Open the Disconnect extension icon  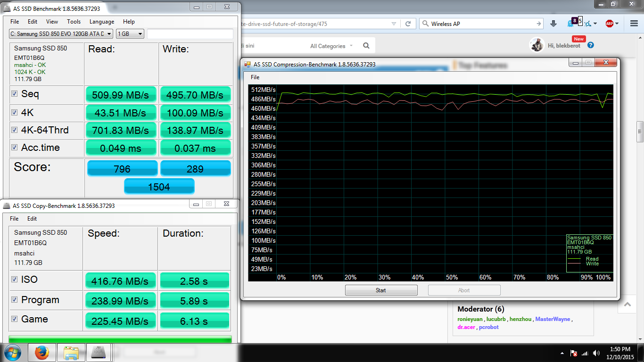(x=588, y=24)
